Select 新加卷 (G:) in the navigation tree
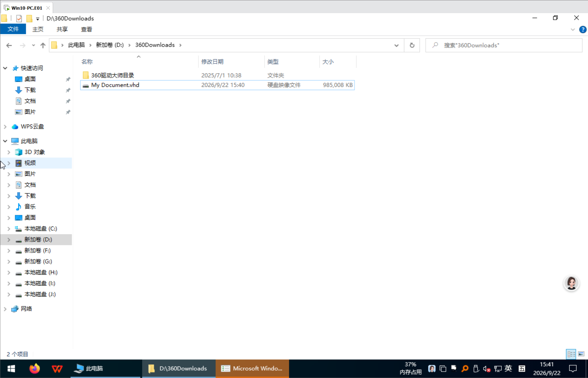Screen dimensions: 588x378 [x=38, y=261]
